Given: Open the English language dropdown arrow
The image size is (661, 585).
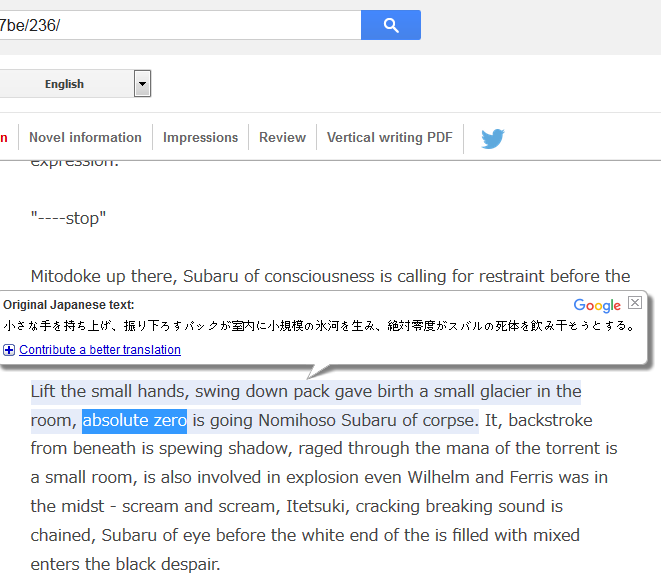Looking at the screenshot, I should pyautogui.click(x=142, y=83).
